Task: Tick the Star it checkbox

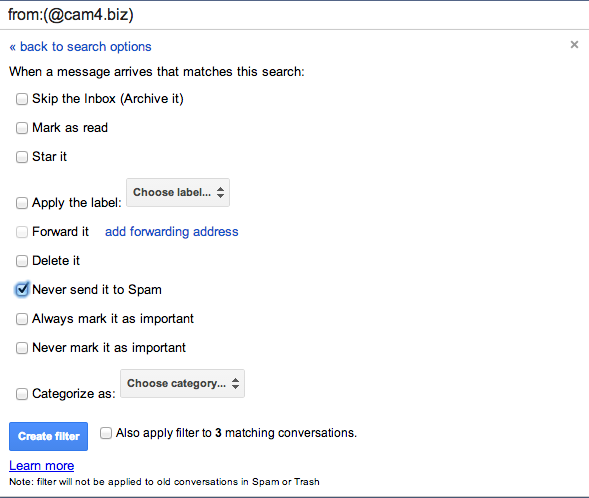Action: coord(22,157)
